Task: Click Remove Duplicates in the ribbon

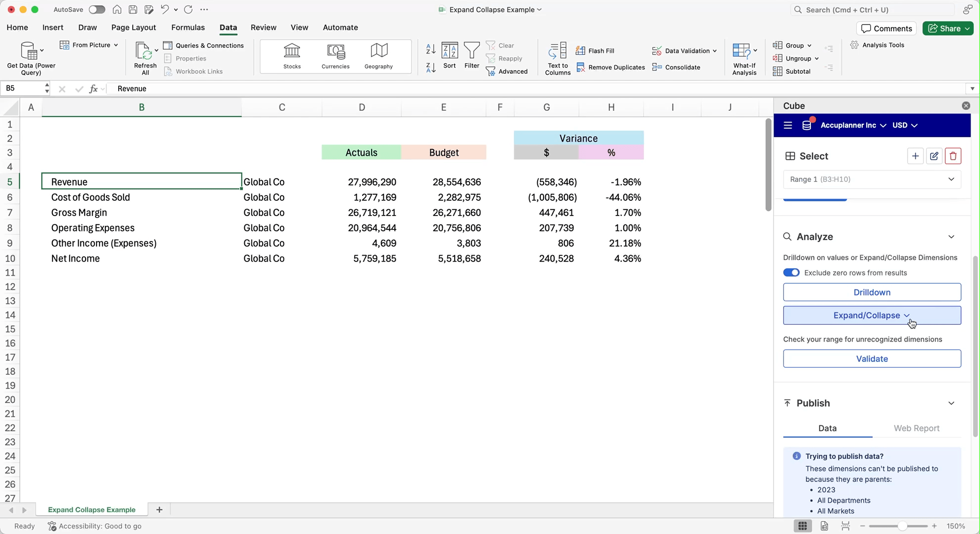Action: coord(611,67)
